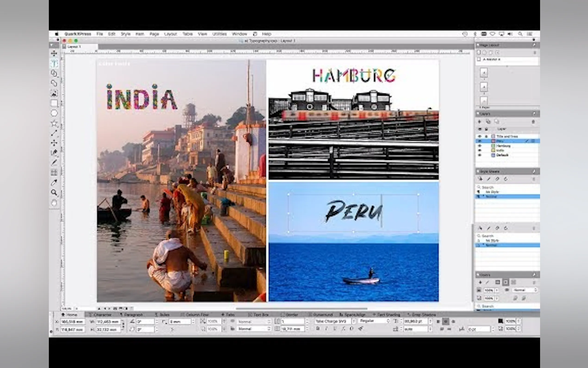Select the Eyedropper tool
Viewport: 588px width, 368px height.
54,183
